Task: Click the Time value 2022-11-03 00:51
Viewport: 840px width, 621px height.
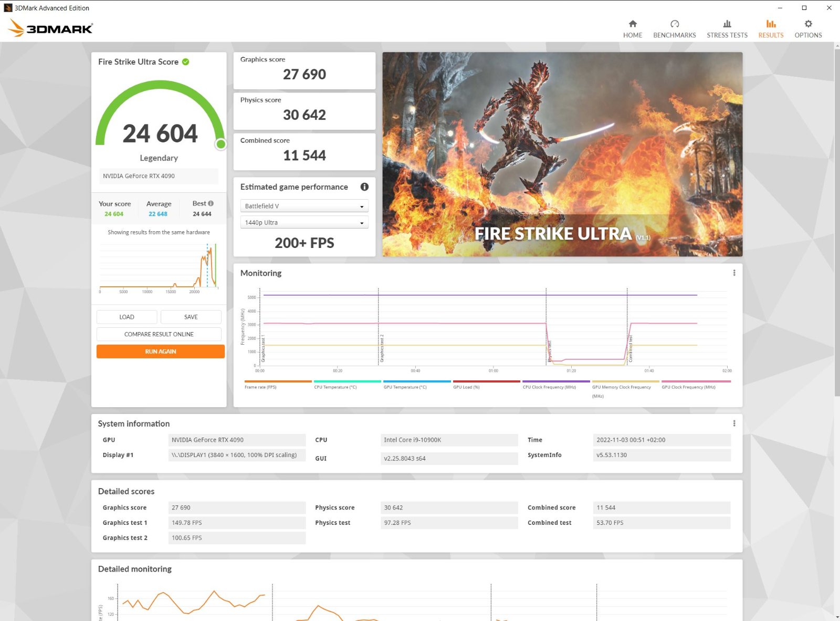Action: pos(661,440)
